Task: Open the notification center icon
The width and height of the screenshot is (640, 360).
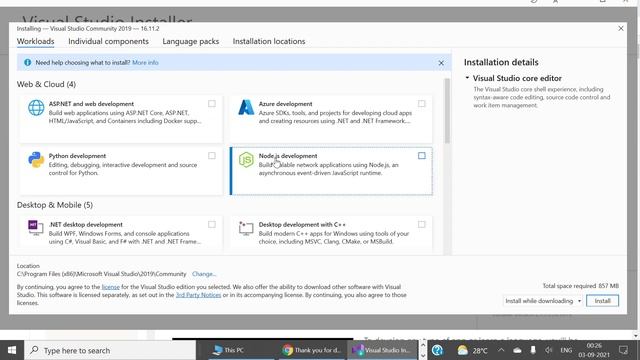Action: coord(623,350)
